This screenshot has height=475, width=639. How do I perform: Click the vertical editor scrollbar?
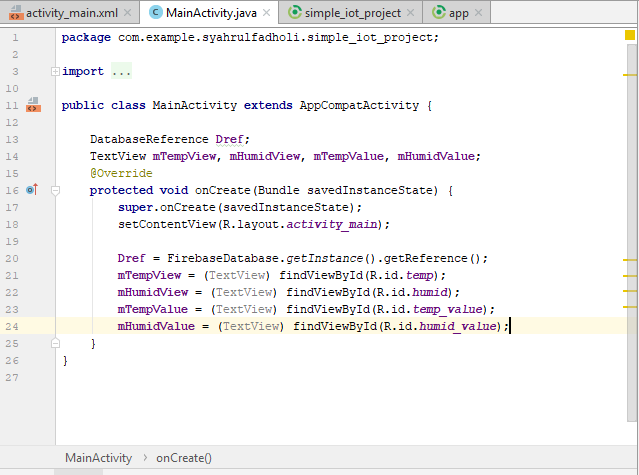point(632,232)
